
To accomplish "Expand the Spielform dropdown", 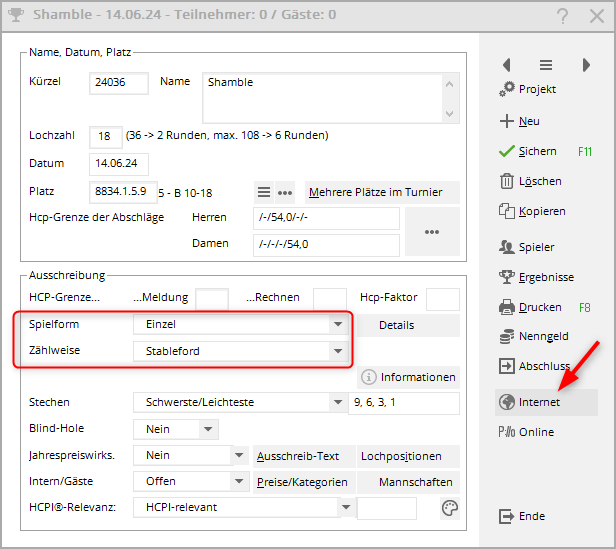I will 337,325.
